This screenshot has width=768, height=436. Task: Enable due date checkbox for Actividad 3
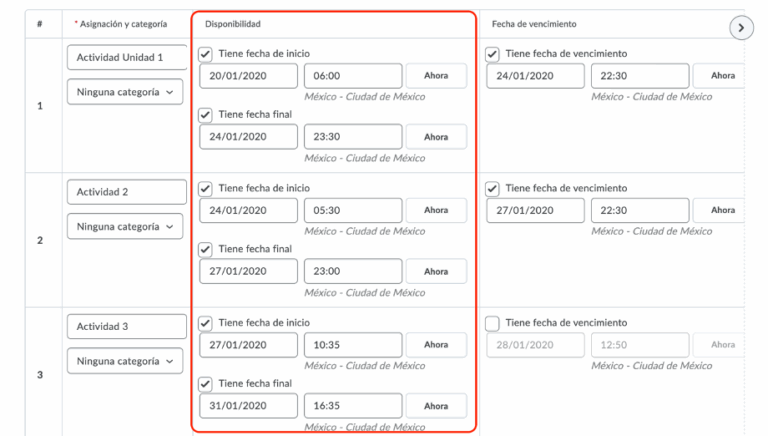pos(492,323)
